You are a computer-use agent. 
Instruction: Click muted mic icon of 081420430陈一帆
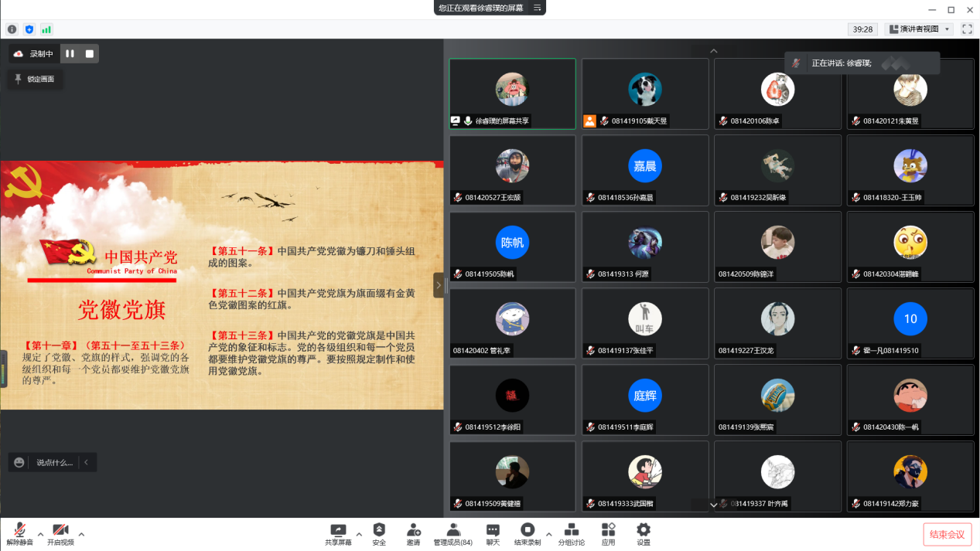[x=856, y=427]
